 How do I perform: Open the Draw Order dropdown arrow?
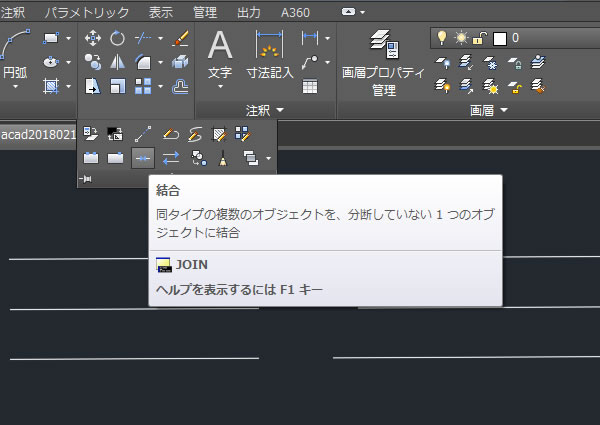pyautogui.click(x=269, y=158)
